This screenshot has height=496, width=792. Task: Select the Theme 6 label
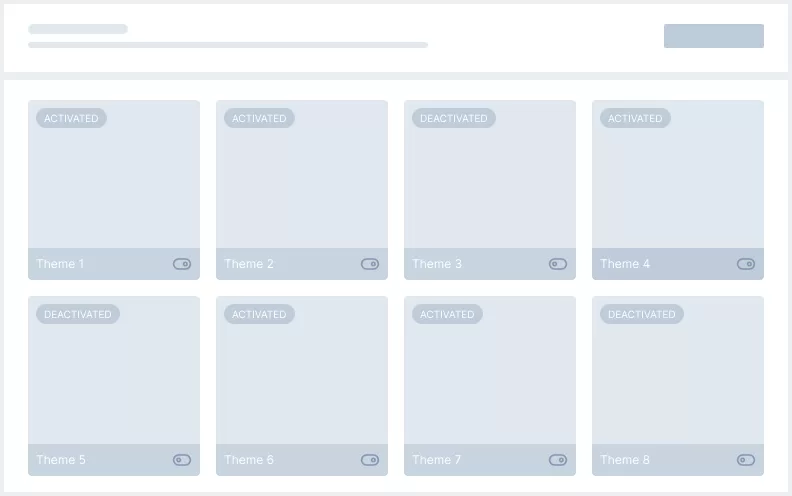click(x=249, y=460)
